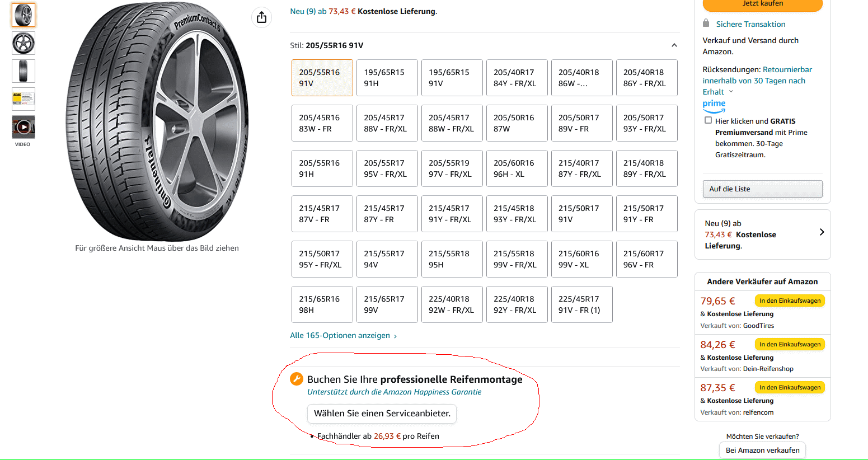Select the first tire thumbnail image
This screenshot has height=460, width=868.
coord(24,15)
